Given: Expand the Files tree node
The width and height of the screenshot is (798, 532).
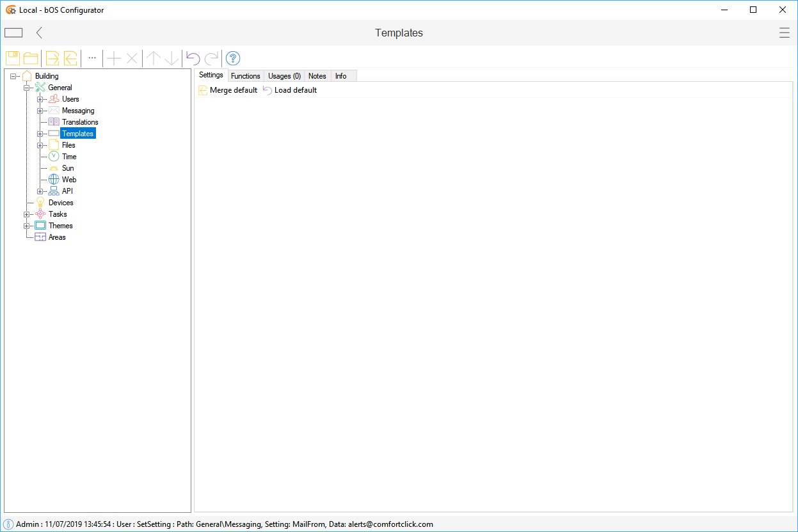Looking at the screenshot, I should [40, 145].
